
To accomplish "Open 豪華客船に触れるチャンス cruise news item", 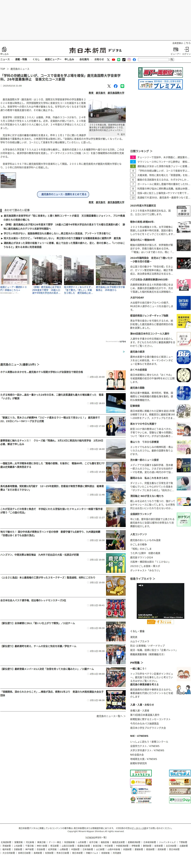I will 63,448.
